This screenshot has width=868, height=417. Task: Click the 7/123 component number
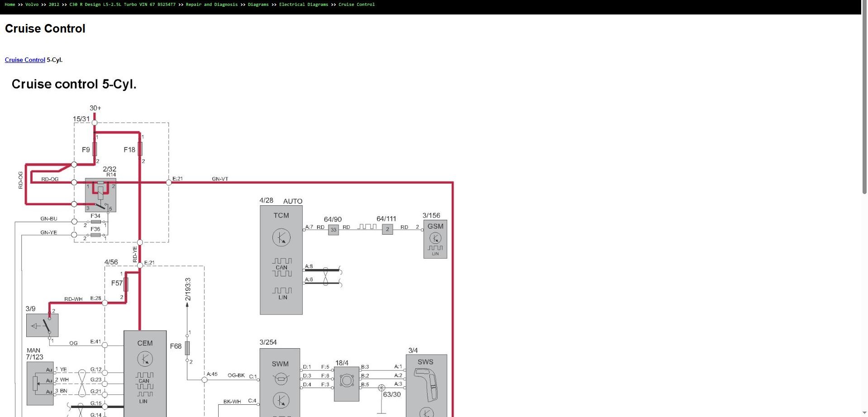[x=35, y=357]
